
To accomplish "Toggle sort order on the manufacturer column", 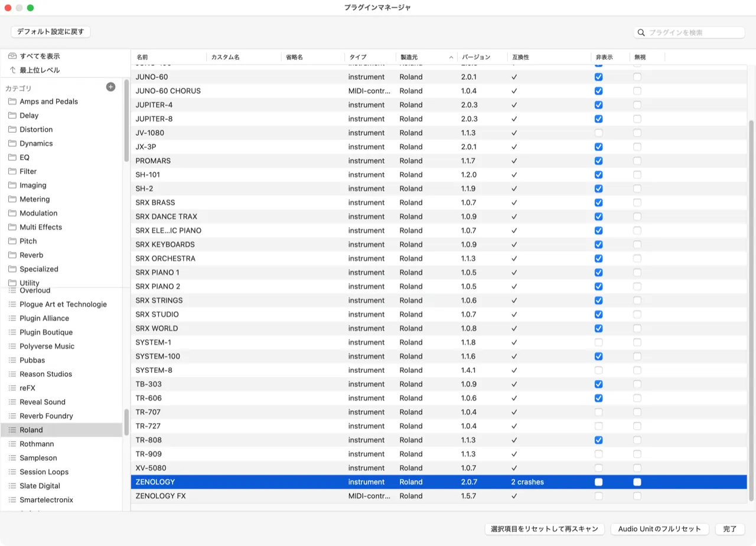I will coord(426,57).
